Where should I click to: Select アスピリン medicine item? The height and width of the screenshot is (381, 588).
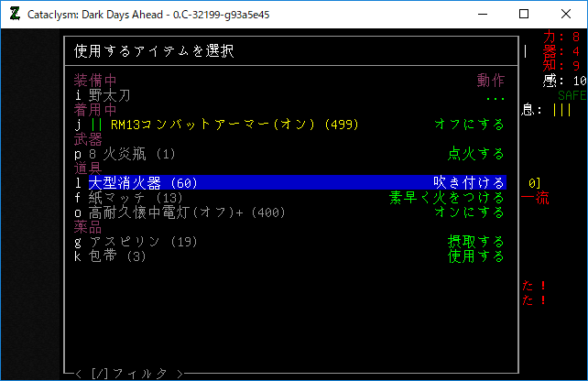[x=139, y=242]
